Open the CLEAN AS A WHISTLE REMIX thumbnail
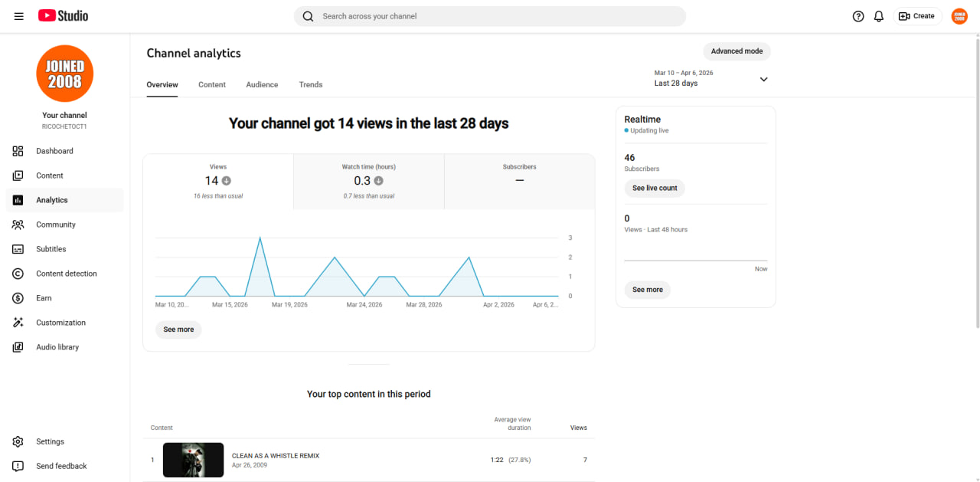 click(194, 460)
